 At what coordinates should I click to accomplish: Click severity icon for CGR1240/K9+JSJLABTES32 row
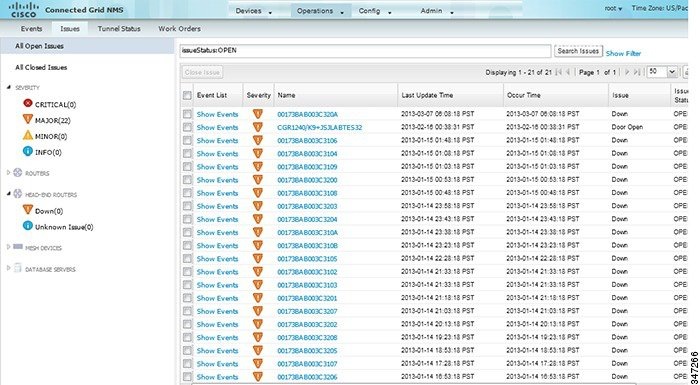(x=258, y=127)
